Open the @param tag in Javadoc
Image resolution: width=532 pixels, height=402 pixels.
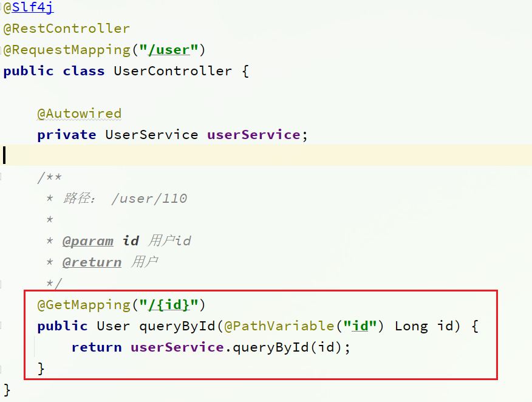pos(88,241)
